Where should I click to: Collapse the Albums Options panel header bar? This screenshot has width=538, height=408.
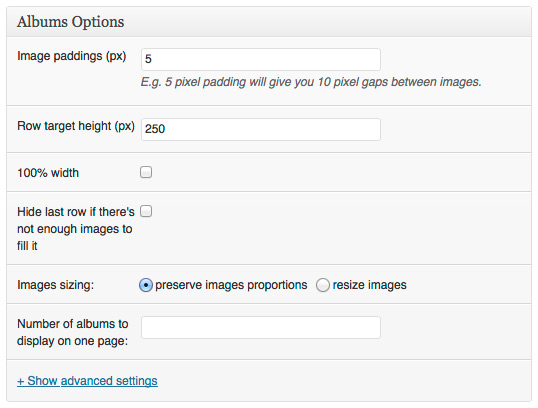pos(269,22)
